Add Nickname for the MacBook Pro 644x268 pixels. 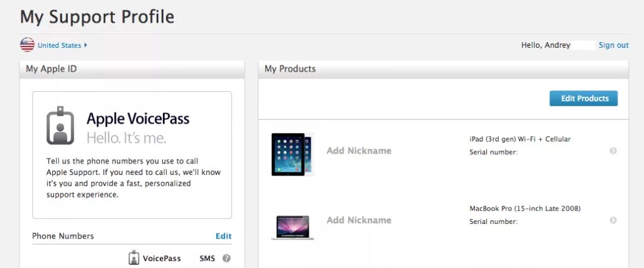point(359,220)
